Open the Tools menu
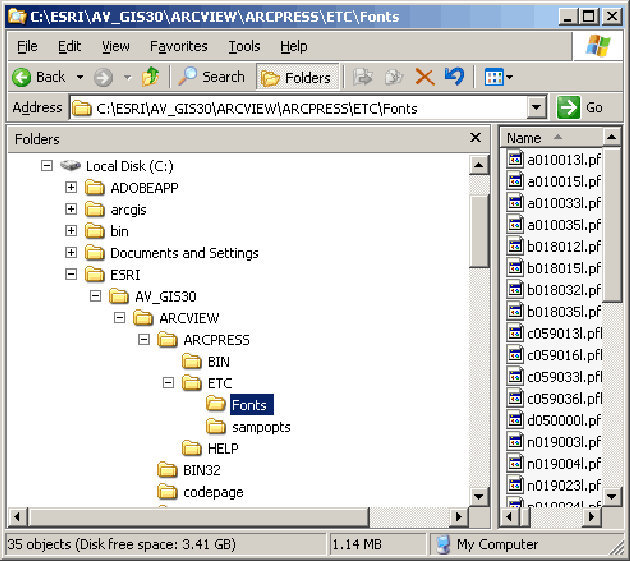This screenshot has width=630, height=561. [x=244, y=46]
